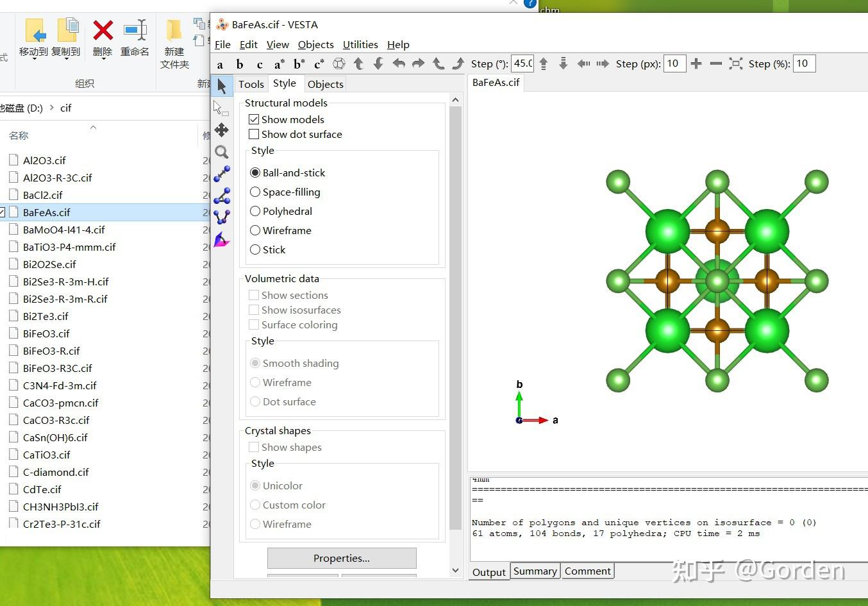Screen dimensions: 868x606
Task: Activate the Translate move tool
Action: point(222,130)
